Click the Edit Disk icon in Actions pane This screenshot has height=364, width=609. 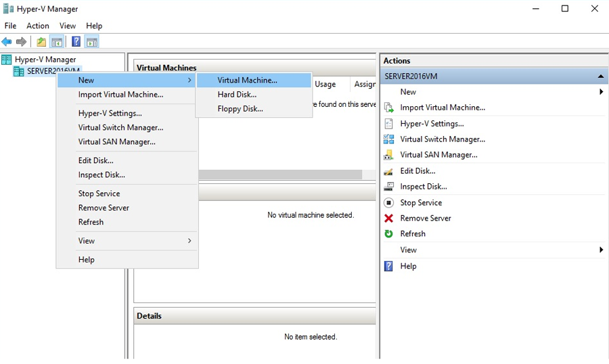tap(389, 171)
